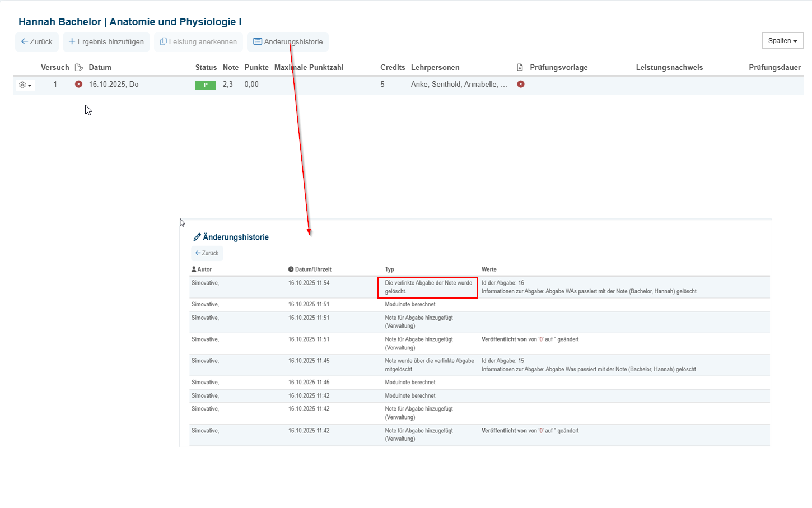The image size is (812, 508).
Task: Click the Maximale Punktzahl column header
Action: (309, 67)
